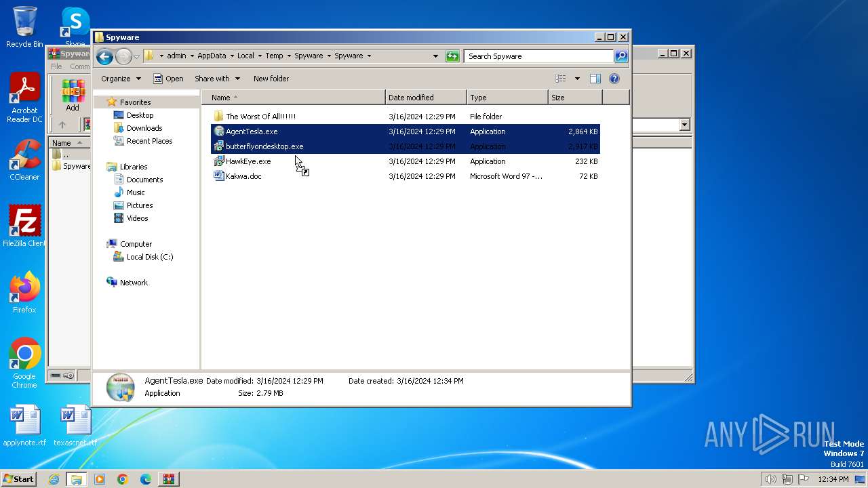This screenshot has height=488, width=868.
Task: Click the New folder button
Action: (x=271, y=79)
